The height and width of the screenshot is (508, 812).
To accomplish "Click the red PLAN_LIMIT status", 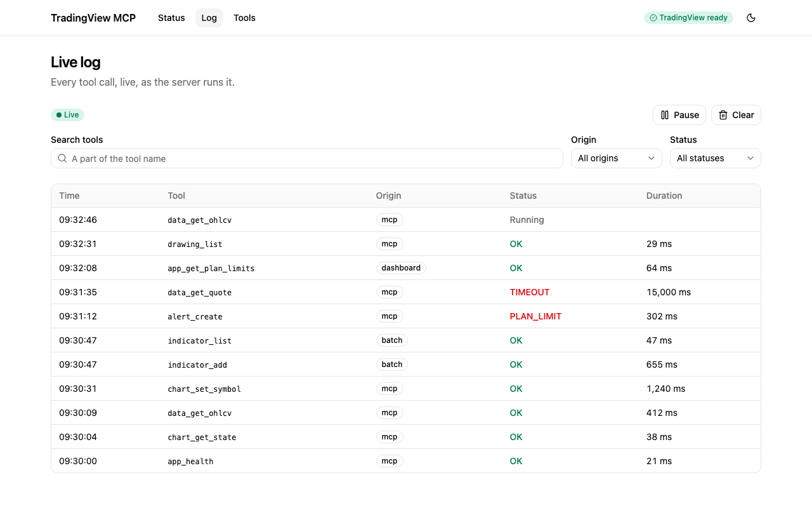I will 535,316.
